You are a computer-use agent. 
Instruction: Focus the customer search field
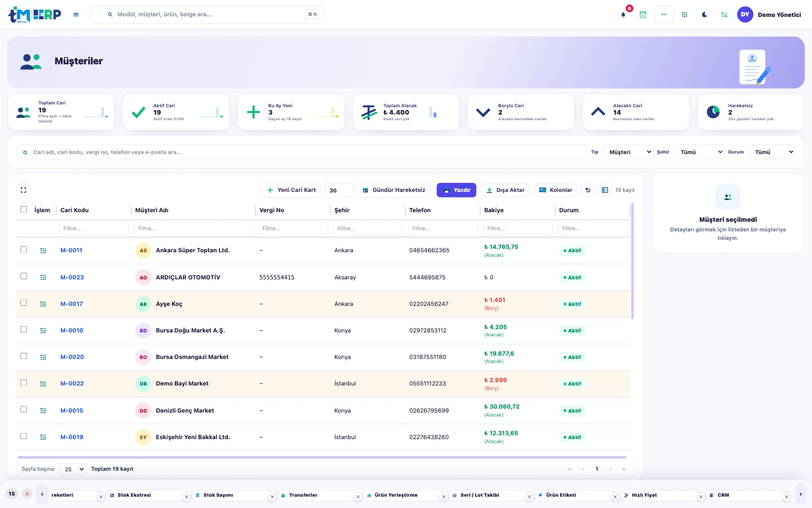pos(302,152)
